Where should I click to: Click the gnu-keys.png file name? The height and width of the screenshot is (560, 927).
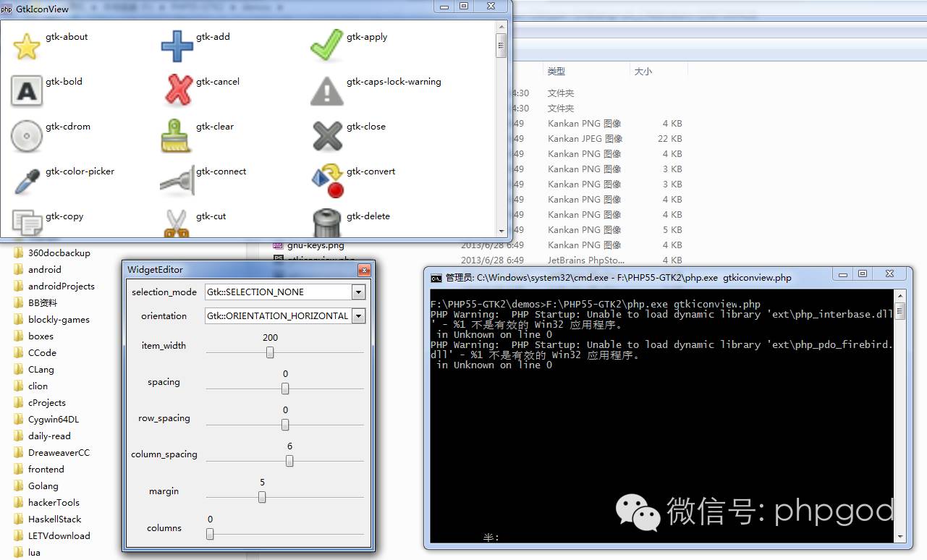pos(316,245)
